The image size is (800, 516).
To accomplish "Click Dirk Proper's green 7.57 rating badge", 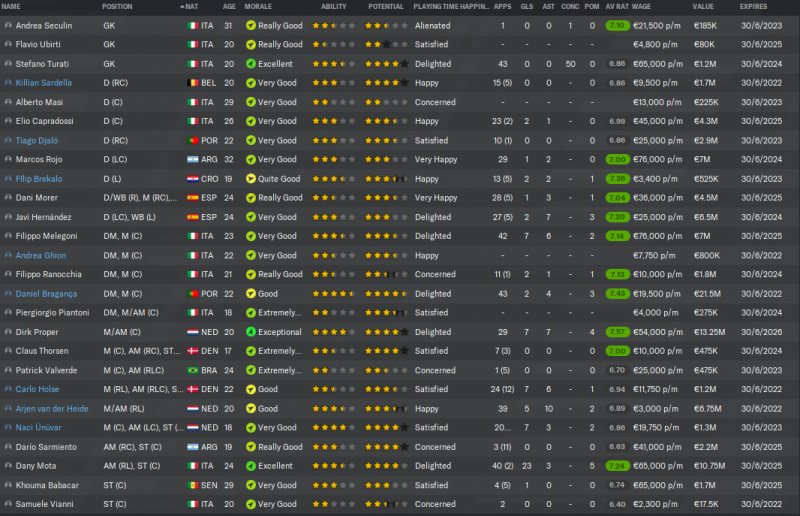I will pos(617,332).
